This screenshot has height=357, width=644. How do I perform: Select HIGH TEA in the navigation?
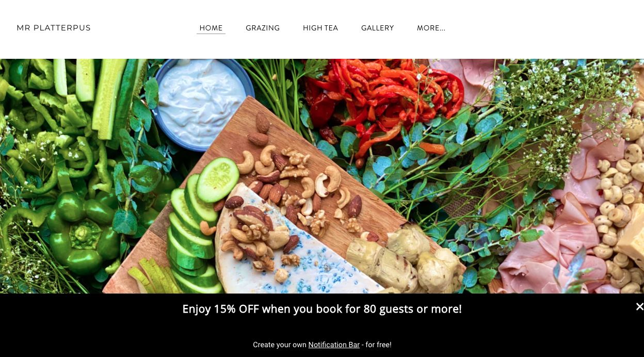coord(320,28)
